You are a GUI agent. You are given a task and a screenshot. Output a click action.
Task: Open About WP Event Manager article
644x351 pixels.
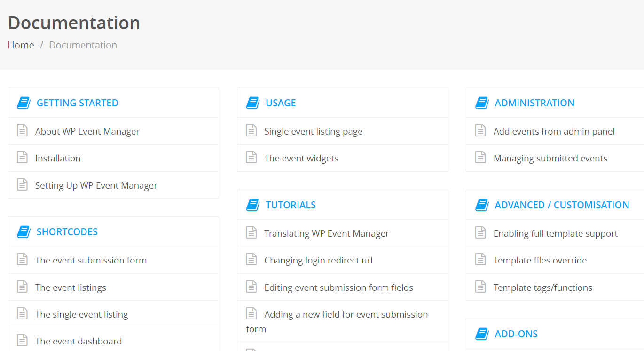(87, 131)
